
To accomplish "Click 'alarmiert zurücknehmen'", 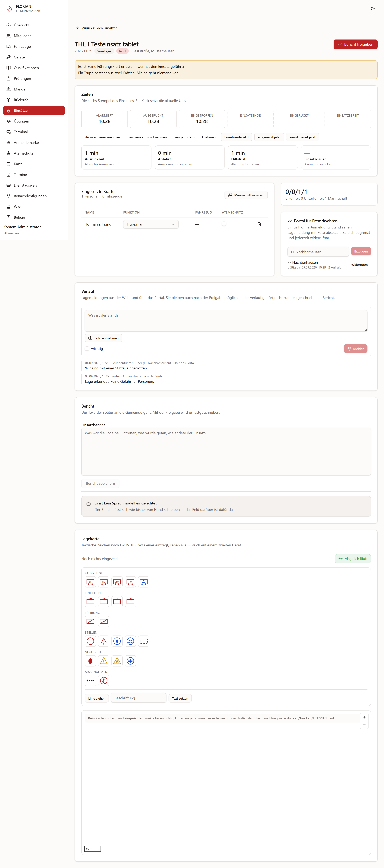I will (x=102, y=137).
